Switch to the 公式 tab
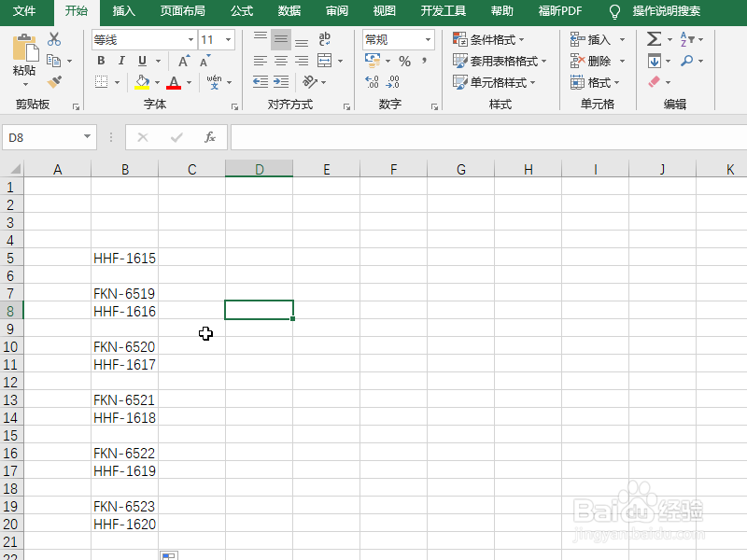 point(242,11)
